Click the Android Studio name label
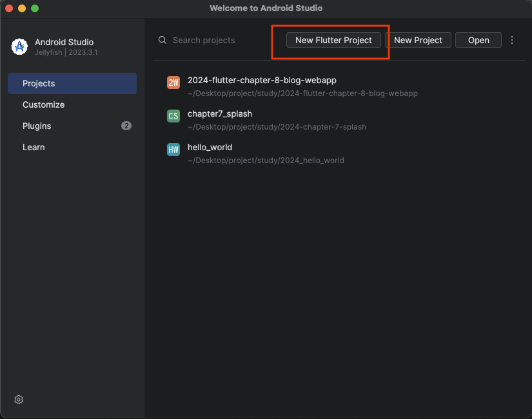The image size is (532, 419). [x=64, y=42]
